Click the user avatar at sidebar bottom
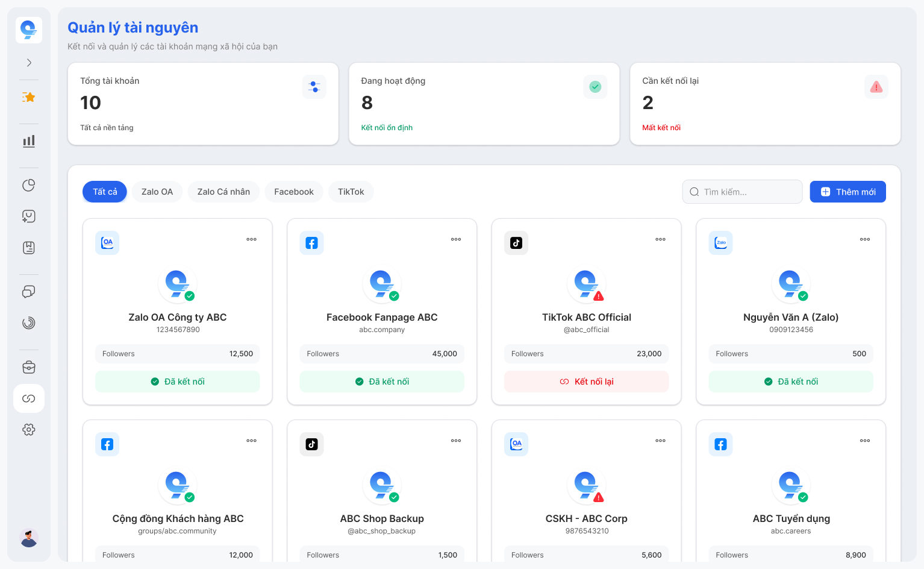 tap(29, 538)
